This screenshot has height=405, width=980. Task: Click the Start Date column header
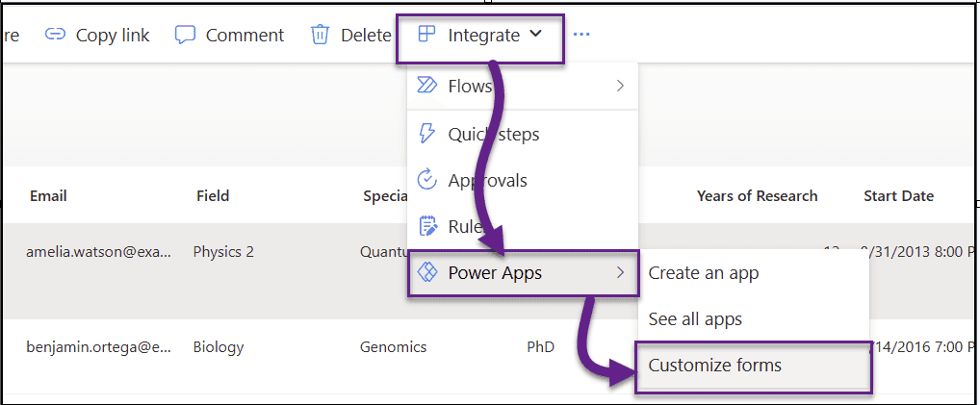coord(899,195)
